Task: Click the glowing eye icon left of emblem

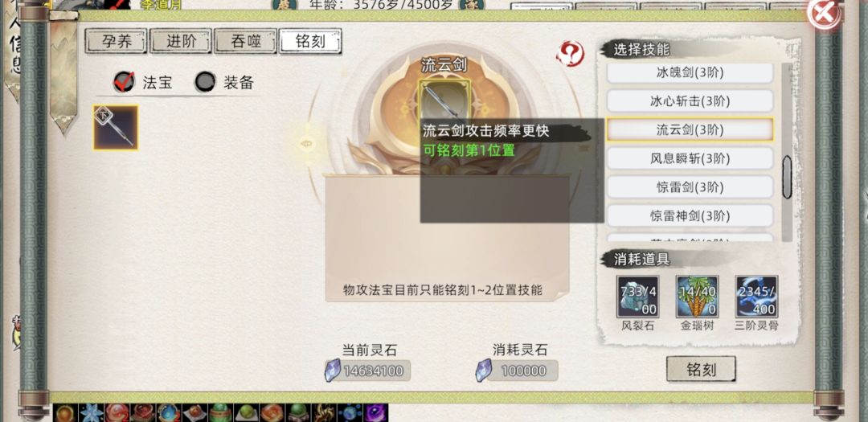Action: coord(306,144)
